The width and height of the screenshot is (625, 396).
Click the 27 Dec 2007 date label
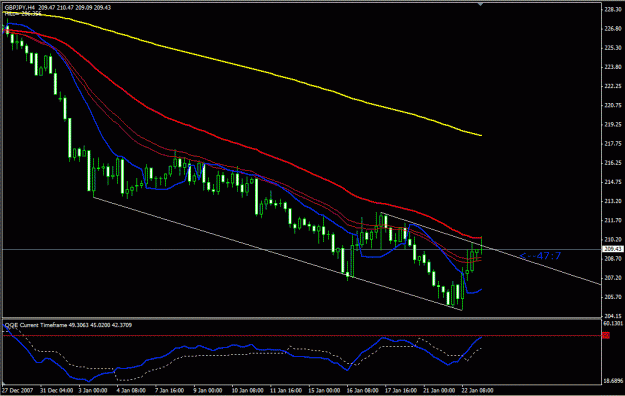17,390
